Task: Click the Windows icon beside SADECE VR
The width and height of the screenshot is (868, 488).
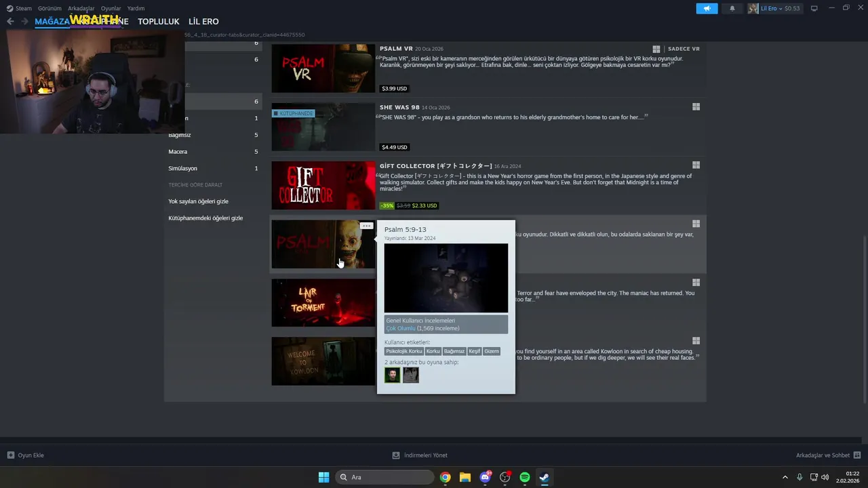Action: [656, 49]
